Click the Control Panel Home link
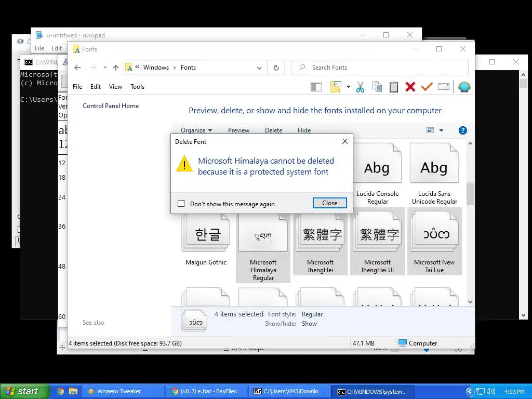Screen dimensions: 532x399 click(111, 106)
